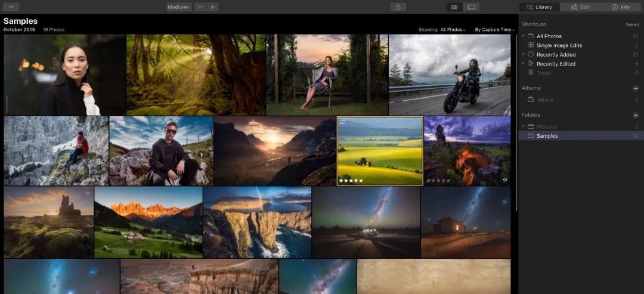The height and width of the screenshot is (294, 644).
Task: Set star rating on green fields photo
Action: click(351, 181)
